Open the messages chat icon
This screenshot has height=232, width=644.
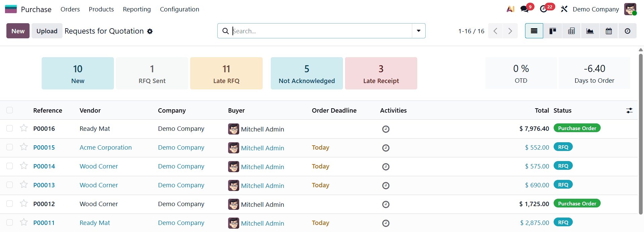click(x=524, y=9)
